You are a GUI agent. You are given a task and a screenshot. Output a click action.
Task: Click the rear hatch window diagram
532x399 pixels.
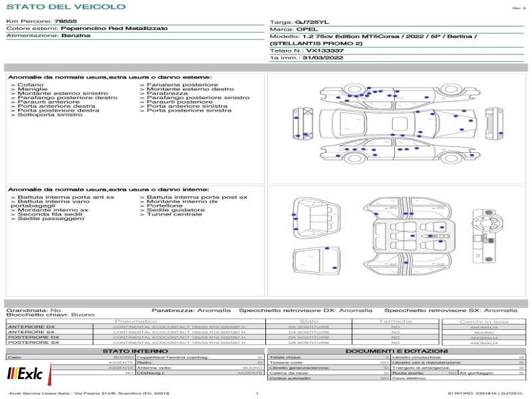pos(317,261)
